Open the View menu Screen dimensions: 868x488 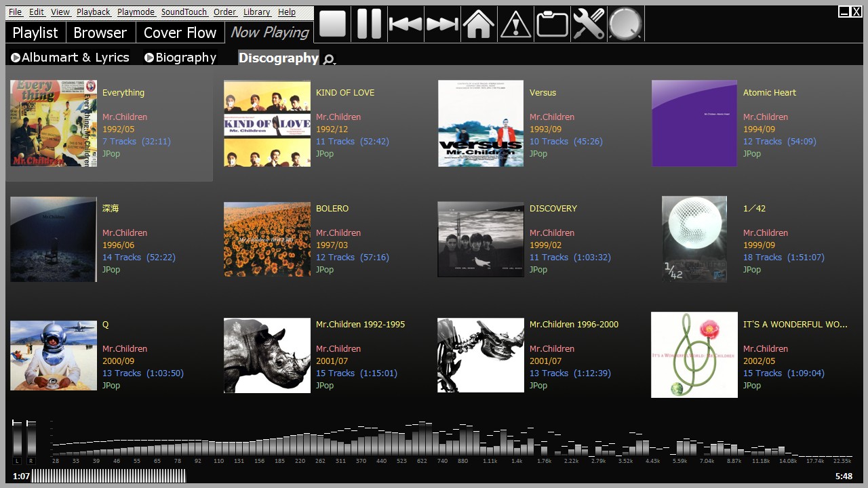click(x=60, y=12)
